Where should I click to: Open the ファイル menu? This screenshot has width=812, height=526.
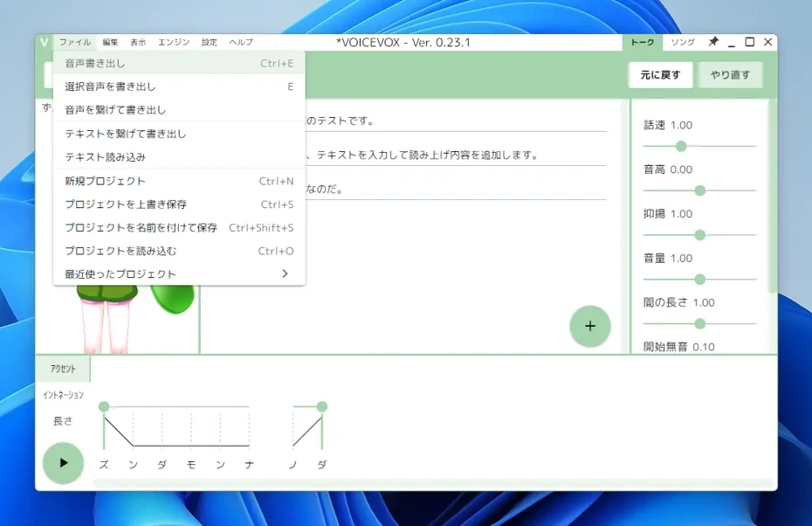(74, 42)
